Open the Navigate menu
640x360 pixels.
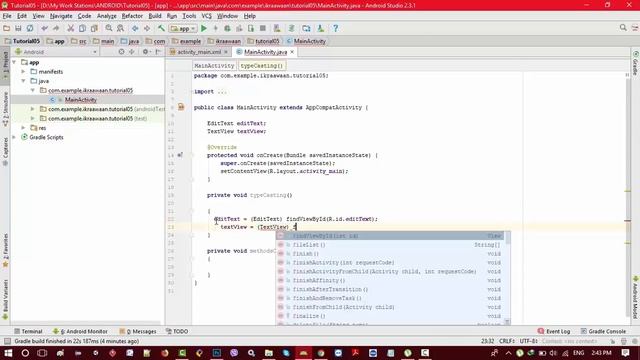61,16
